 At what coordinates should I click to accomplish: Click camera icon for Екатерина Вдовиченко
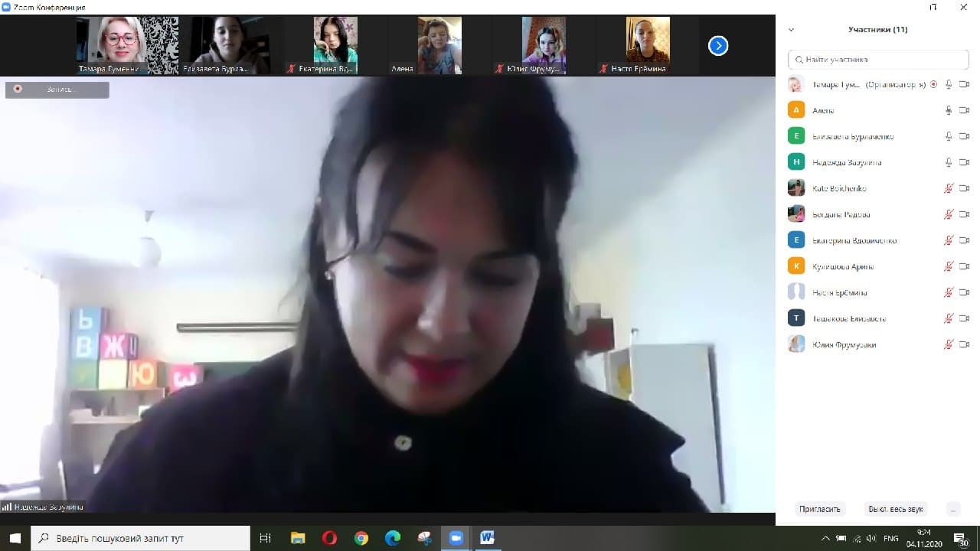click(964, 240)
